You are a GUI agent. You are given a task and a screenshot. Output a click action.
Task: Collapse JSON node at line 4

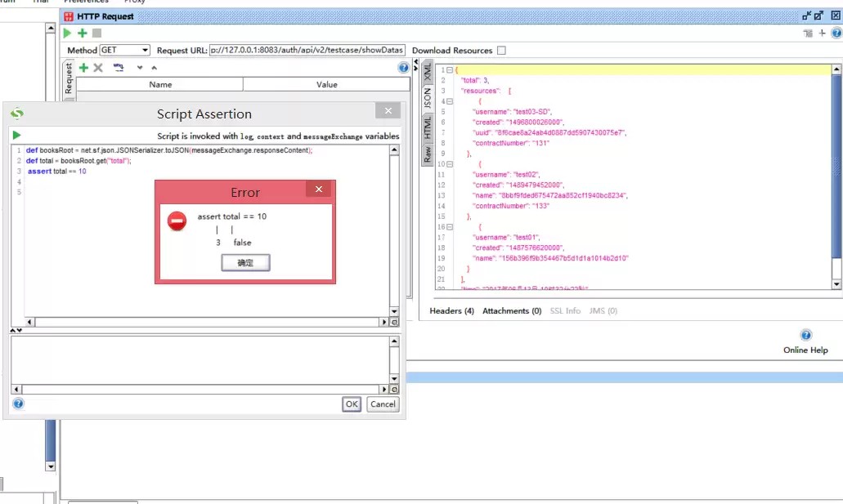(450, 101)
